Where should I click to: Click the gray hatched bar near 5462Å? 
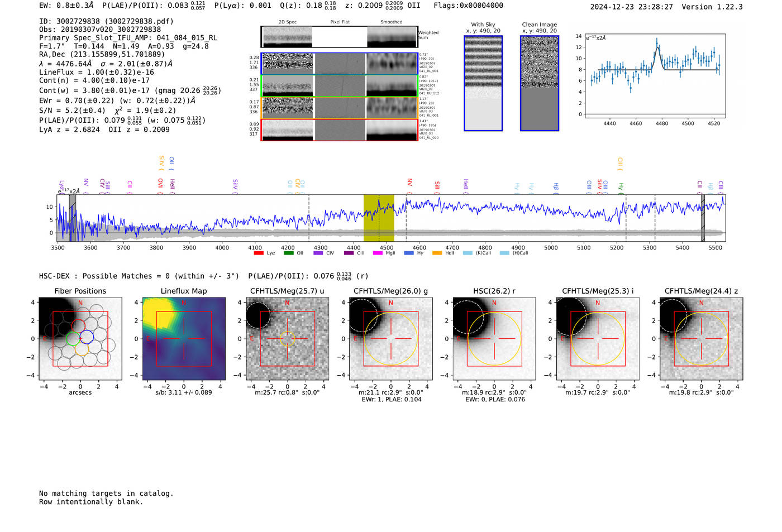tap(703, 218)
